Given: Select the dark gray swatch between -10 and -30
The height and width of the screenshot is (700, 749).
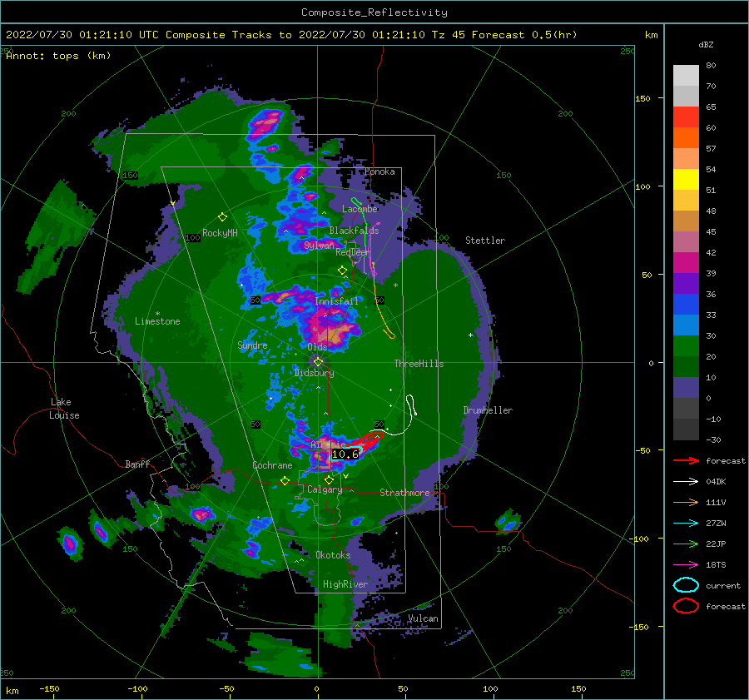Looking at the screenshot, I should click(x=686, y=429).
